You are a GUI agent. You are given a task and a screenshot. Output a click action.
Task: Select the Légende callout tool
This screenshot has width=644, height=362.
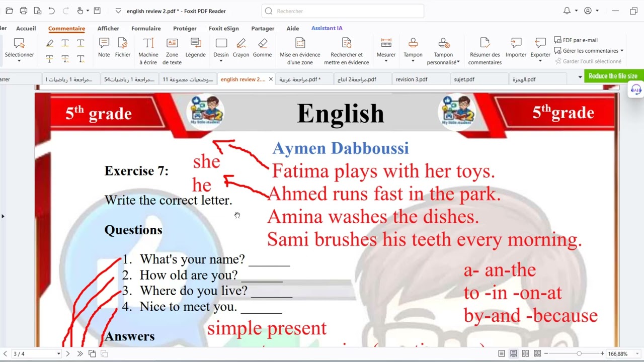[x=196, y=48]
